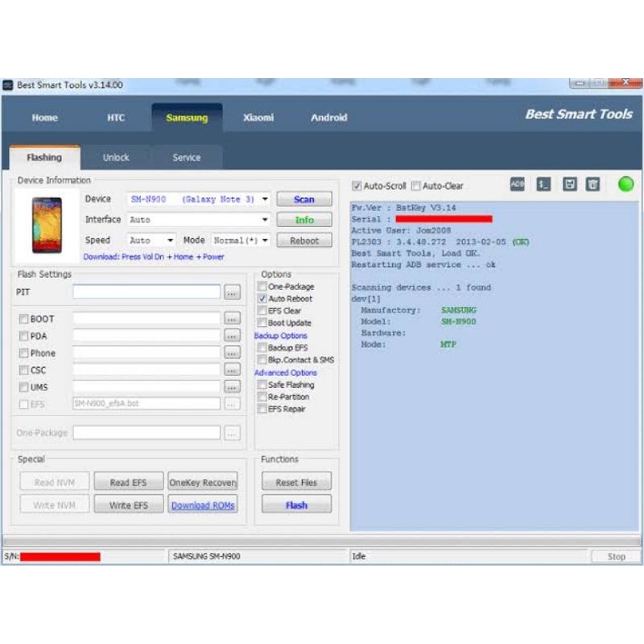The height and width of the screenshot is (644, 644).
Task: Check the BOOT file checkbox
Action: tap(24, 319)
